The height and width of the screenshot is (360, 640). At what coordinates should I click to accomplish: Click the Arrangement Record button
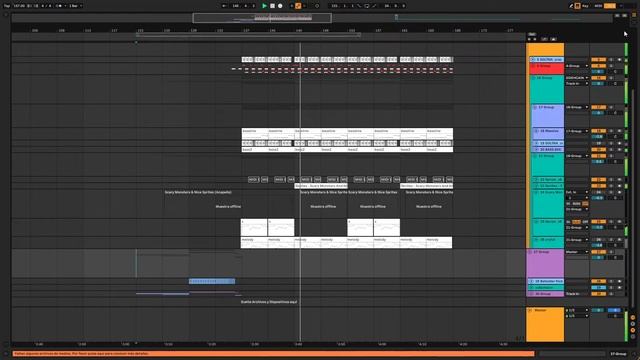[x=280, y=6]
